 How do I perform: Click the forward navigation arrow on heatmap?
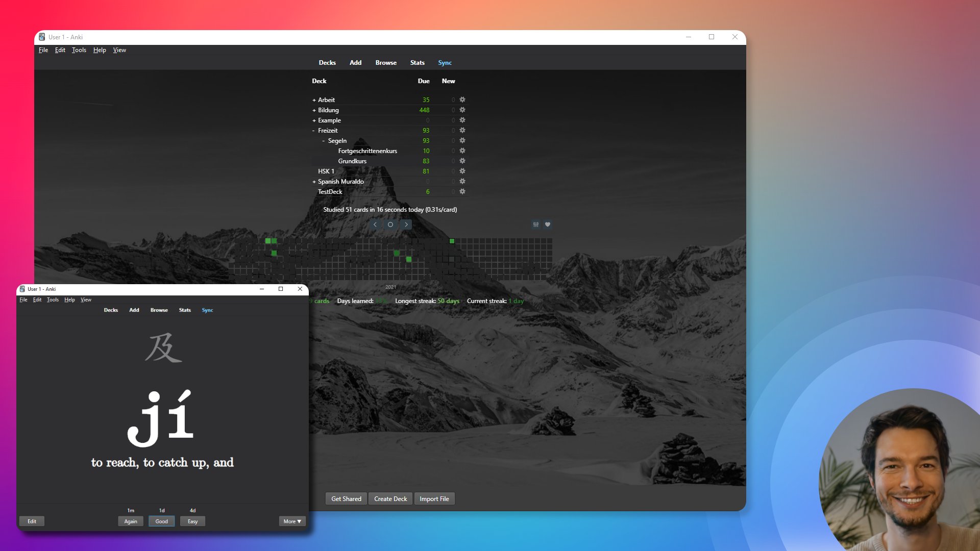pos(406,224)
